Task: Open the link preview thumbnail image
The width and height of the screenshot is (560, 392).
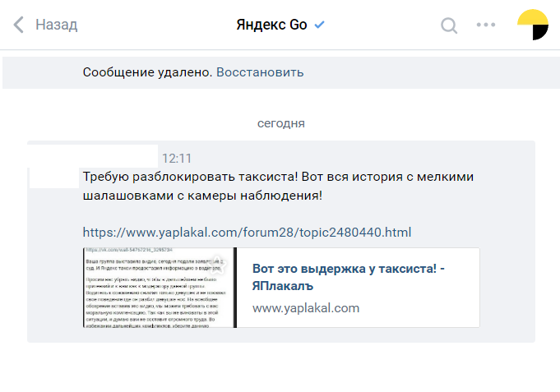Action: tap(160, 288)
